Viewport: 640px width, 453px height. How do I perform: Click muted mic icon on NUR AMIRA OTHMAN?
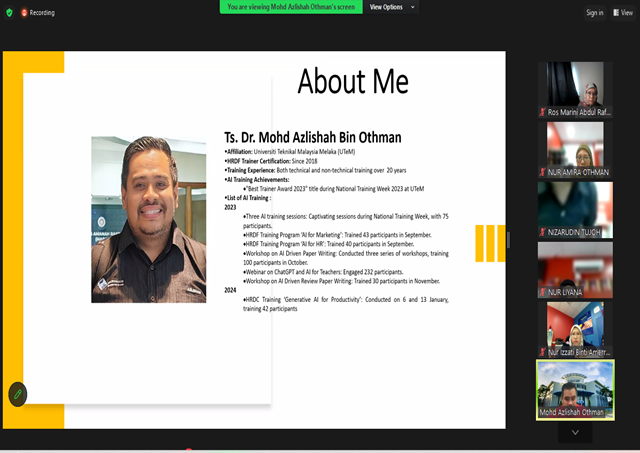[x=543, y=172]
